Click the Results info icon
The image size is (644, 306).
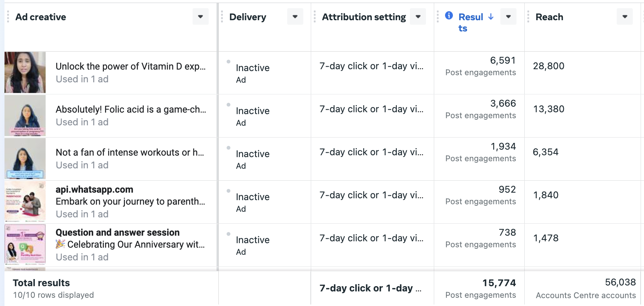click(x=449, y=16)
